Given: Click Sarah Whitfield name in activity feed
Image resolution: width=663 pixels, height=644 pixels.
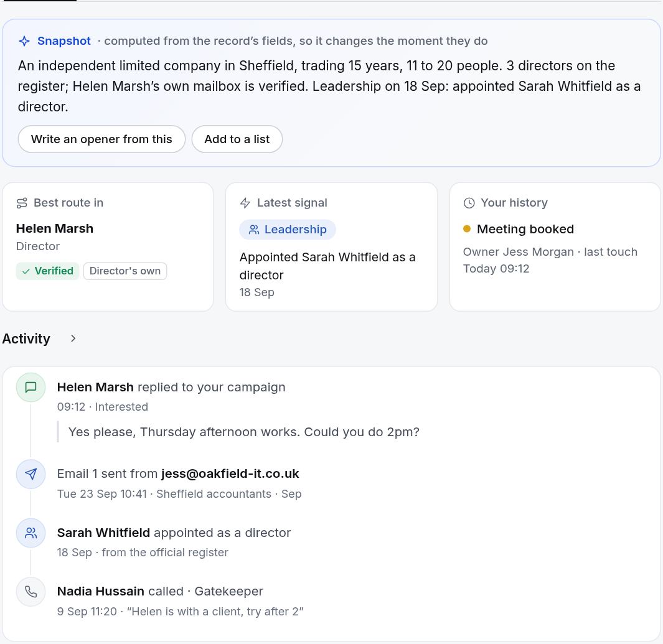Looking at the screenshot, I should 103,533.
